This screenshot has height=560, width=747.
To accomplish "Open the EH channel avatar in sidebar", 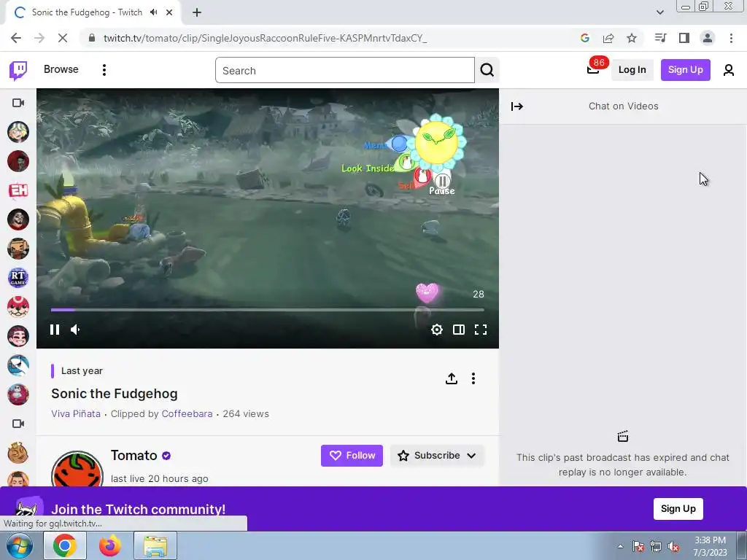I will click(x=18, y=190).
